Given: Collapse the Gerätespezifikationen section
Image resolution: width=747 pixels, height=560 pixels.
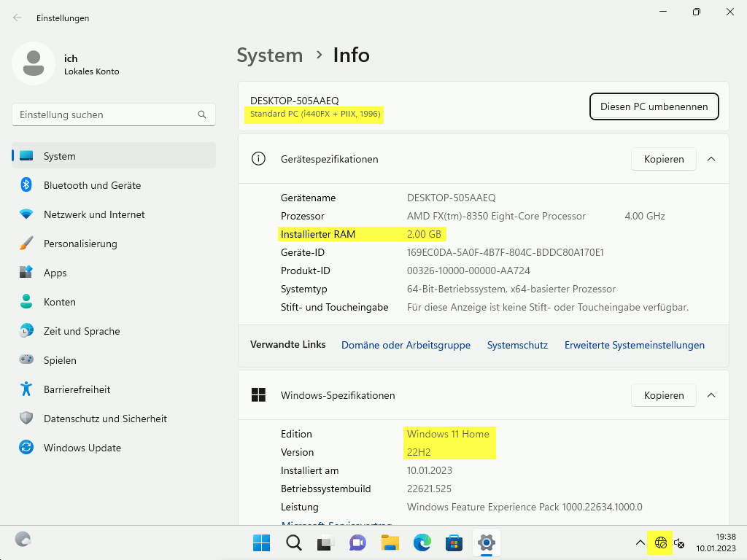Looking at the screenshot, I should (x=711, y=159).
